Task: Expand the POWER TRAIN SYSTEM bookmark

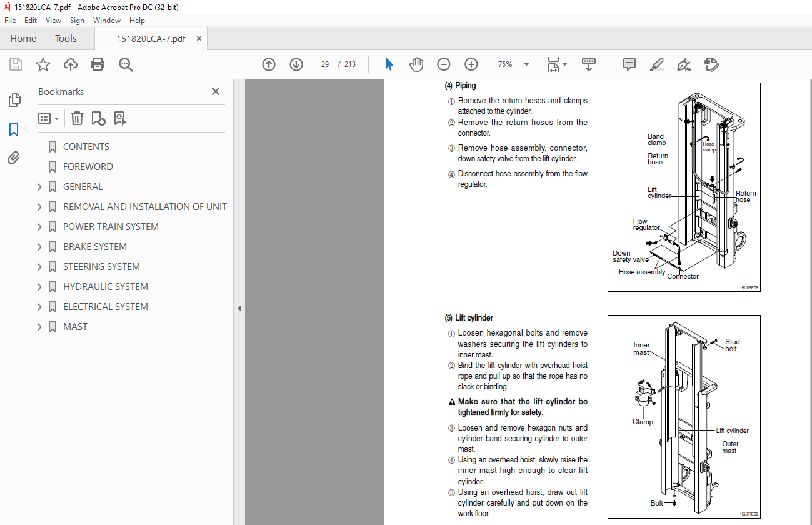Action: 39,227
